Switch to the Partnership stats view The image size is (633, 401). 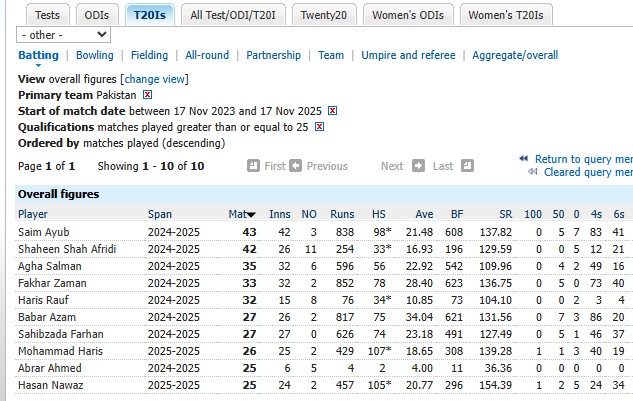click(273, 56)
